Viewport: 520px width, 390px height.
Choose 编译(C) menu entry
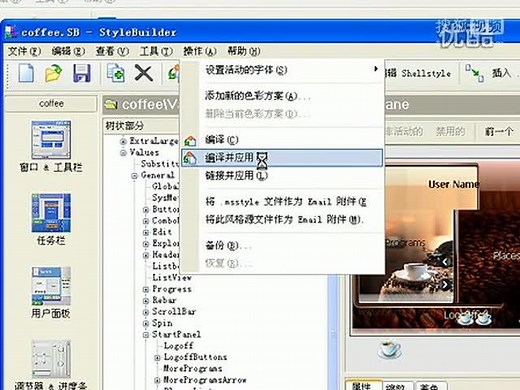pos(282,140)
